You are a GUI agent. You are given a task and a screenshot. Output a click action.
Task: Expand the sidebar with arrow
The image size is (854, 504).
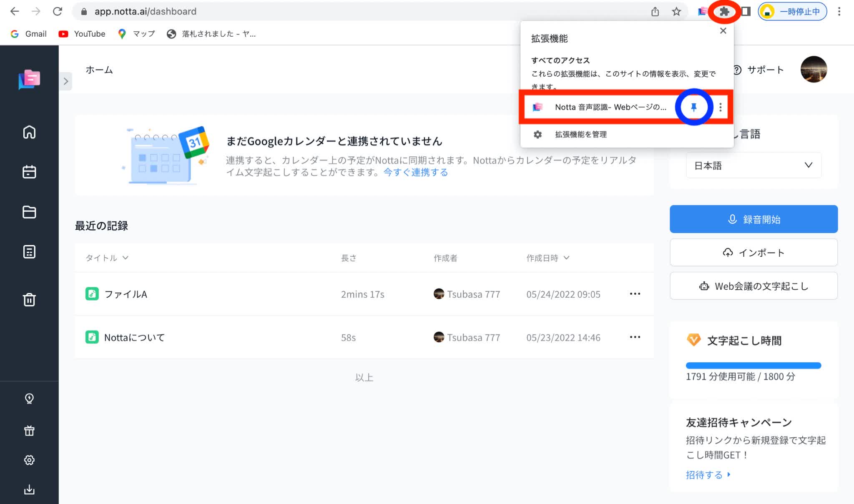[x=65, y=81]
